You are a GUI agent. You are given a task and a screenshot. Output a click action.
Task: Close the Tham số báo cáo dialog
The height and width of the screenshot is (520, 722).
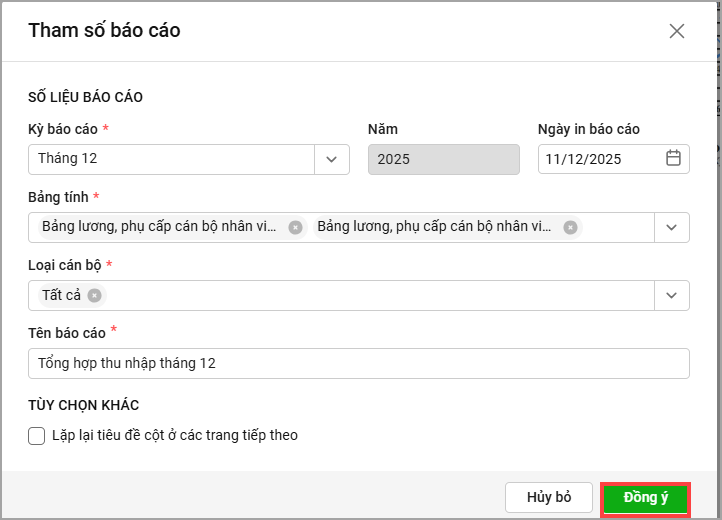point(677,31)
